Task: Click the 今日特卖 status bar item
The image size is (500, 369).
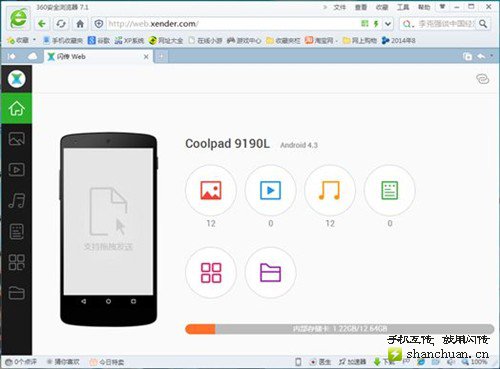Action: [x=107, y=362]
